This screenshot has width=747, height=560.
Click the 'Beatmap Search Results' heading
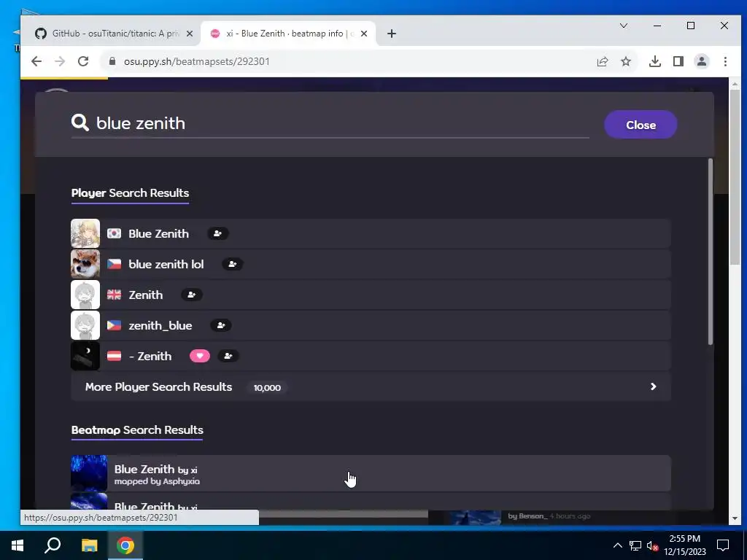[x=137, y=430]
